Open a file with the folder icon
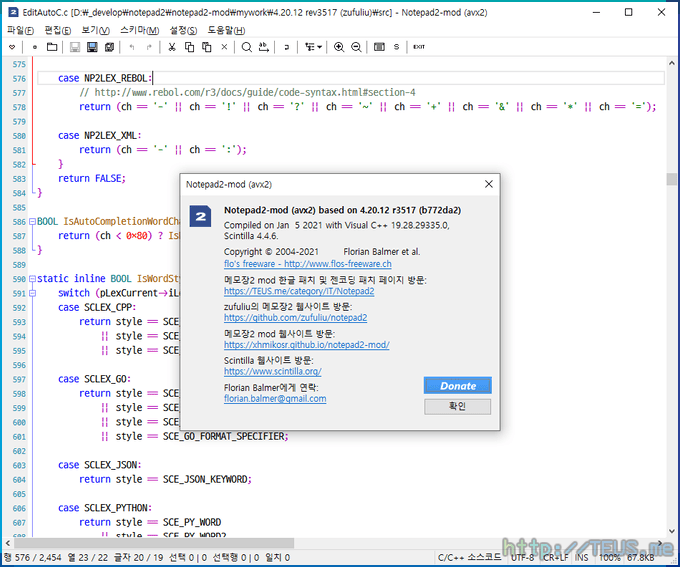 click(x=52, y=47)
